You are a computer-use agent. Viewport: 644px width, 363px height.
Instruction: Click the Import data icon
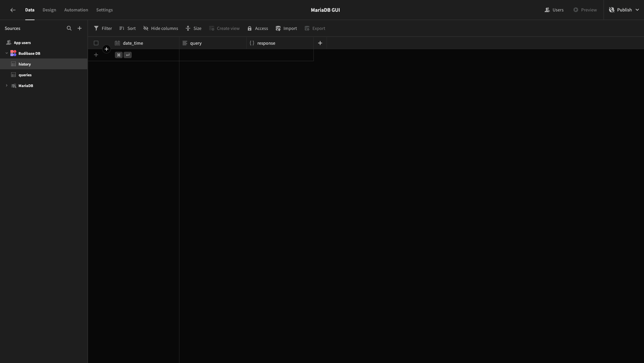point(278,28)
